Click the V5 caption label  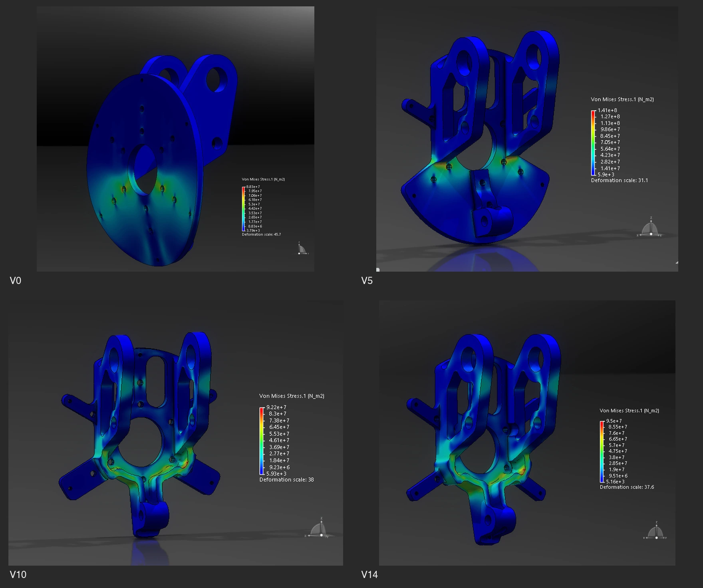(367, 281)
